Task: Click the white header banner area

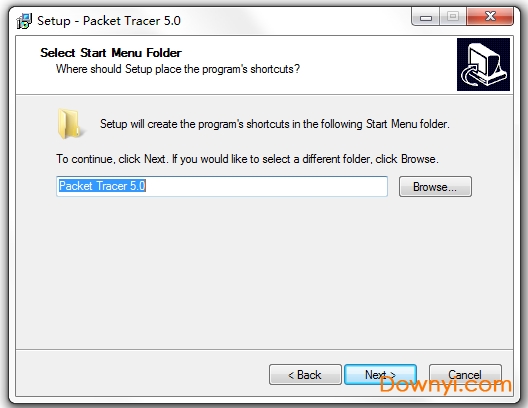Action: click(x=236, y=65)
